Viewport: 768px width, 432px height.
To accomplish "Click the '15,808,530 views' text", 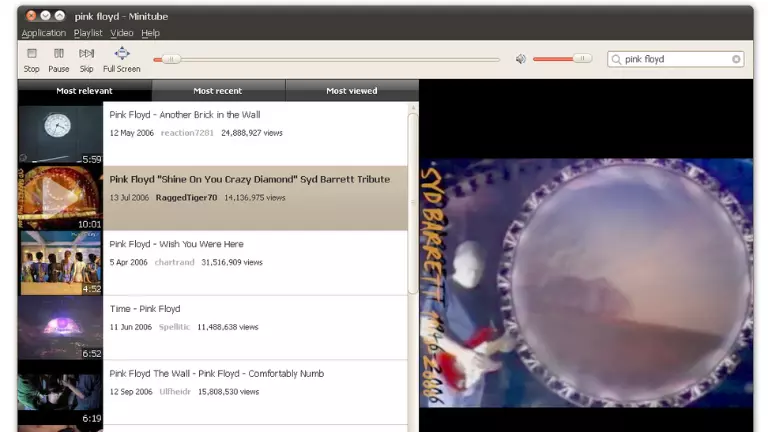I will [x=228, y=392].
